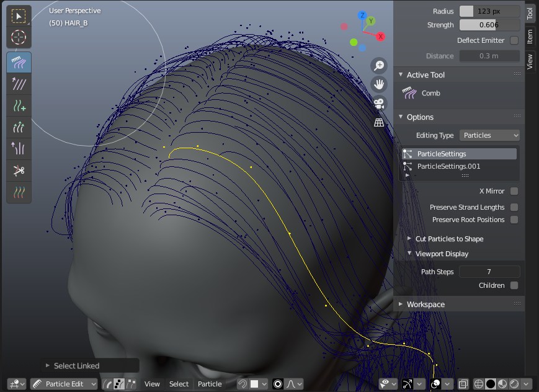The height and width of the screenshot is (392, 539).
Task: Select the Puff hair tool
Action: 19,149
